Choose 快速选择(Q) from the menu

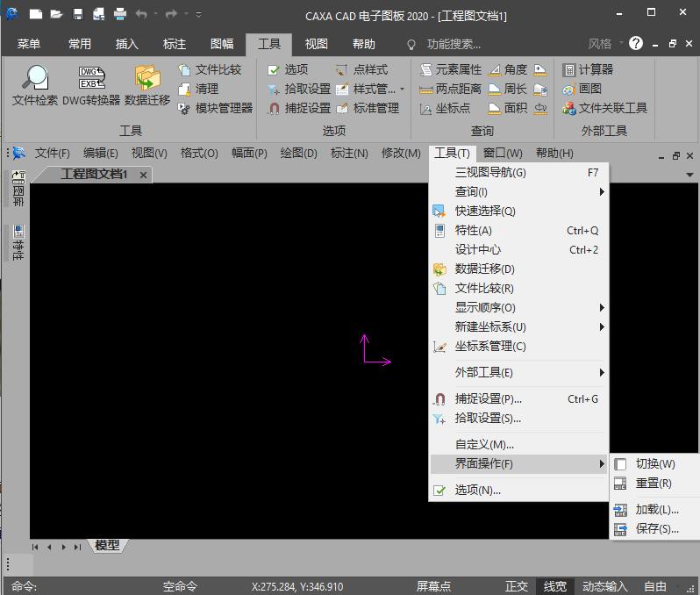(518, 211)
